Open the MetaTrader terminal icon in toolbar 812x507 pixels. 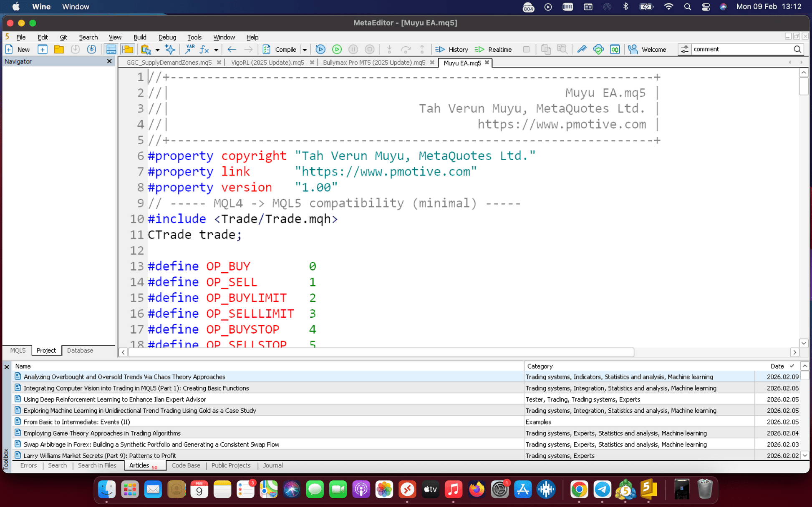click(x=615, y=49)
